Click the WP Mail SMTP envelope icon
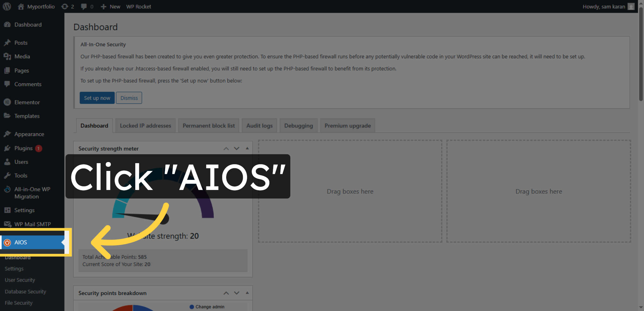Image resolution: width=644 pixels, height=311 pixels. click(x=8, y=224)
